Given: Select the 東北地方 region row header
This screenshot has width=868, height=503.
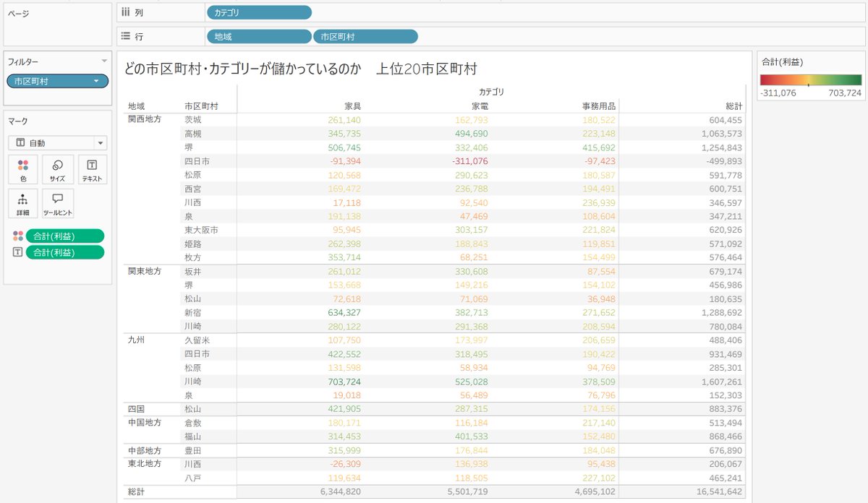Looking at the screenshot, I should click(145, 464).
